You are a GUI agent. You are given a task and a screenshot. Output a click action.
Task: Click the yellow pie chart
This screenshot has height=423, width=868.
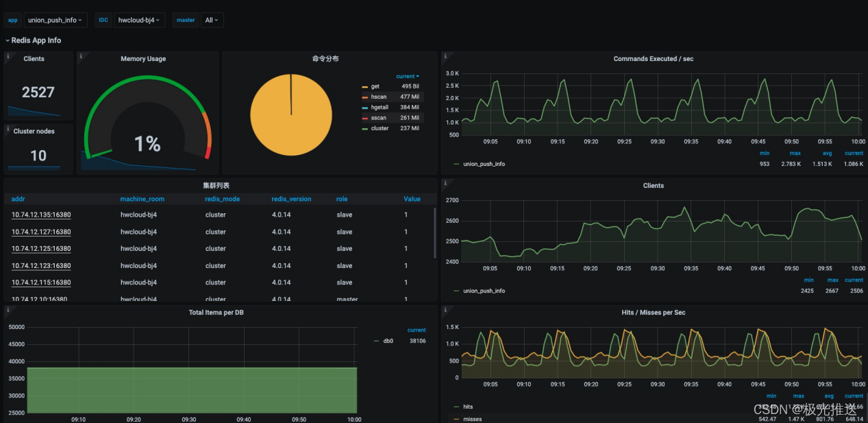tap(290, 114)
